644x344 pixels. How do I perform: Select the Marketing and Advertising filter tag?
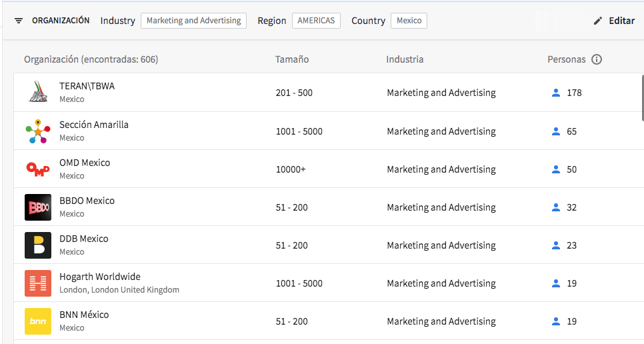click(193, 21)
